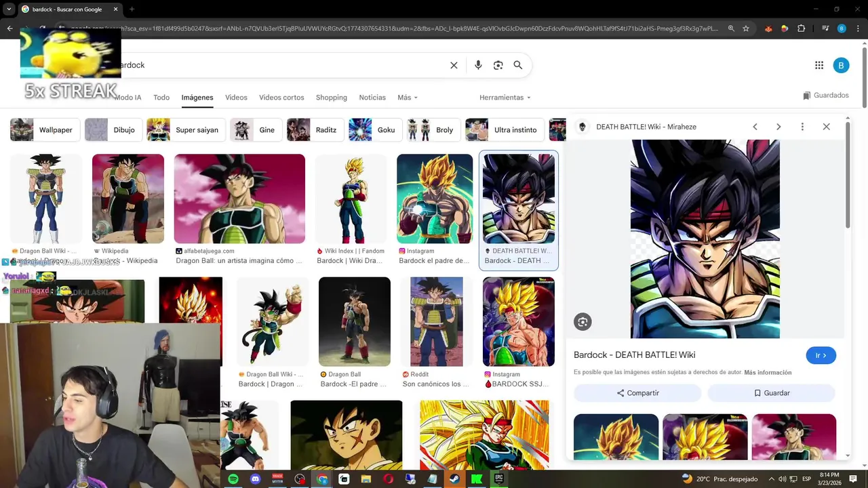Open the Bardock - DEATH BATTLE! Wiki title
This screenshot has width=868, height=488.
(x=634, y=354)
